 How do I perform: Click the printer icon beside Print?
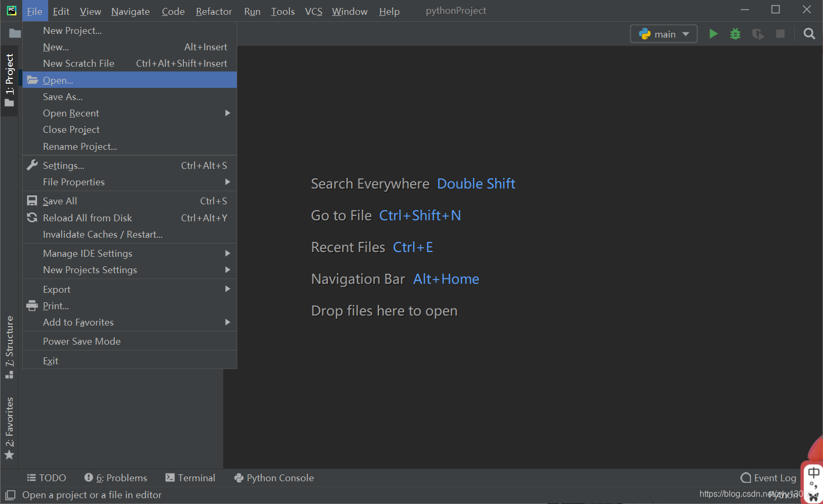point(32,305)
